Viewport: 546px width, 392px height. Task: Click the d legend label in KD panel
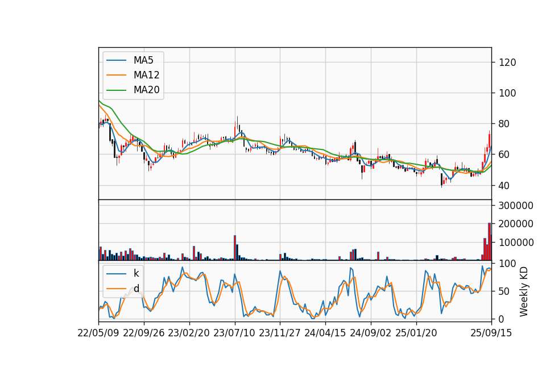[136, 289]
